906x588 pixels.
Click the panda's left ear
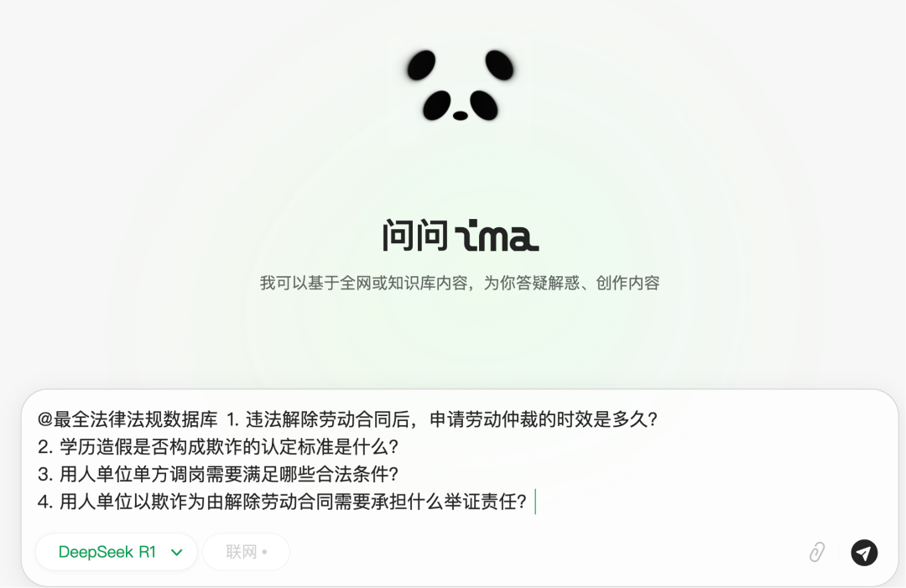pyautogui.click(x=421, y=65)
